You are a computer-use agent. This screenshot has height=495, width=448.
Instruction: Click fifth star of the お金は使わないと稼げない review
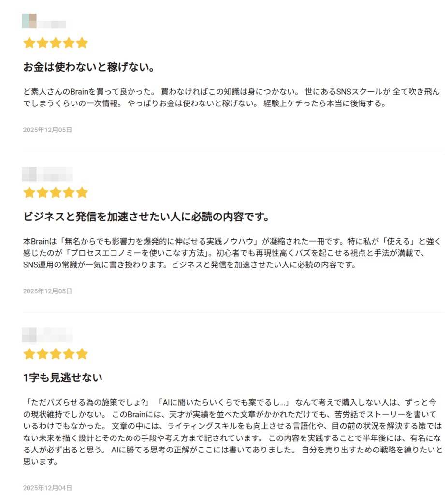82,43
